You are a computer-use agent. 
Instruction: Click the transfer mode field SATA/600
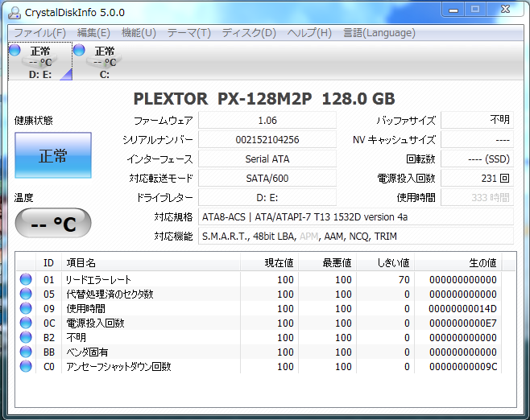click(267, 178)
